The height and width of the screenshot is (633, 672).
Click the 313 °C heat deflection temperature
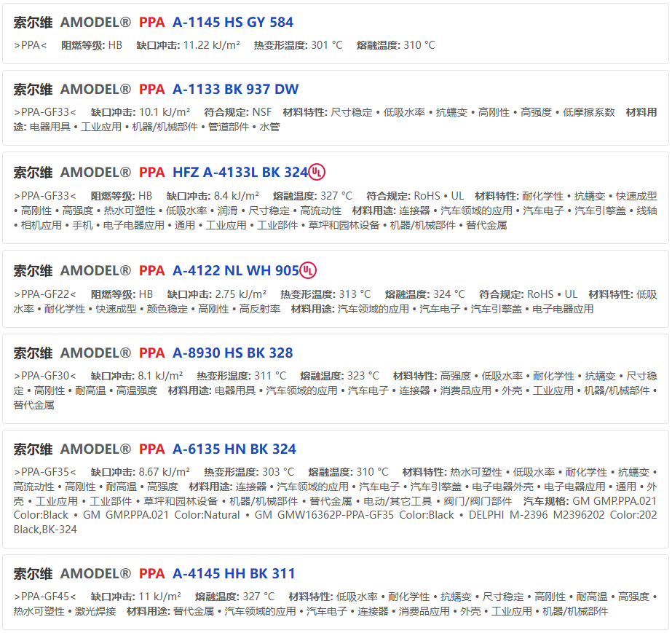(355, 294)
